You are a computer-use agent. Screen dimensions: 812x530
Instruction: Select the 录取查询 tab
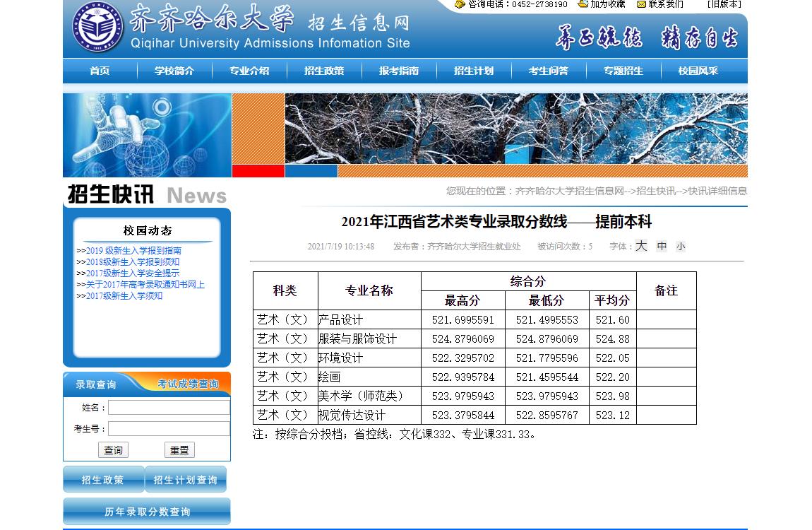pyautogui.click(x=96, y=384)
